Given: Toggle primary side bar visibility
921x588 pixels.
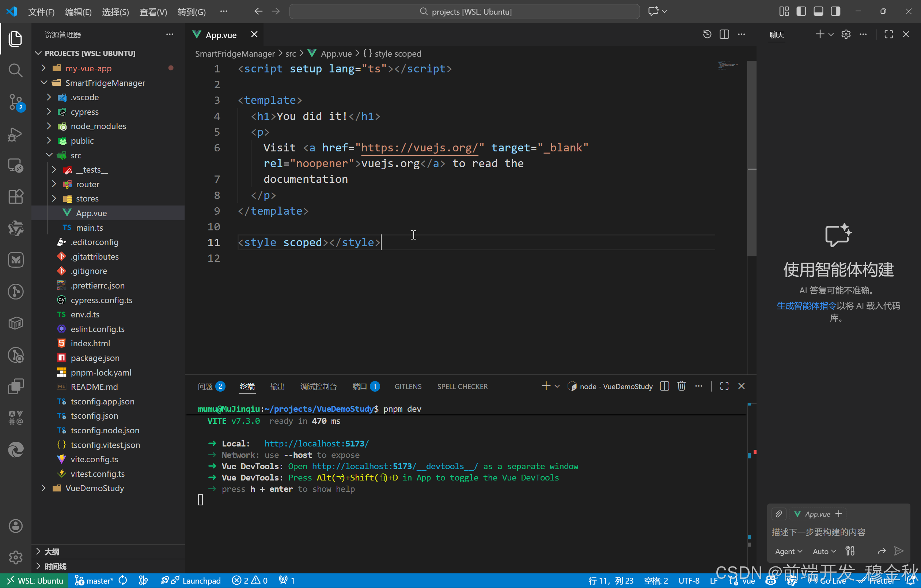Looking at the screenshot, I should point(801,11).
